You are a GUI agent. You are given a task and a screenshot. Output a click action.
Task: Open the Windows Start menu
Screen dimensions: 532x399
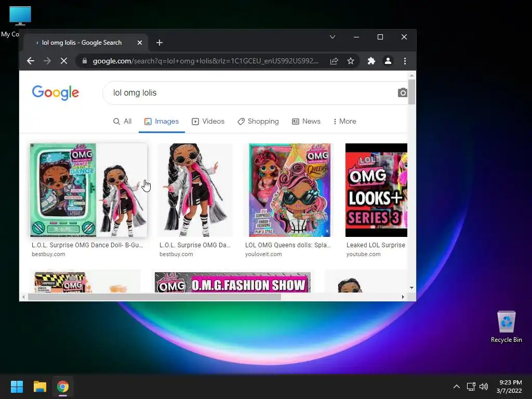click(x=17, y=387)
